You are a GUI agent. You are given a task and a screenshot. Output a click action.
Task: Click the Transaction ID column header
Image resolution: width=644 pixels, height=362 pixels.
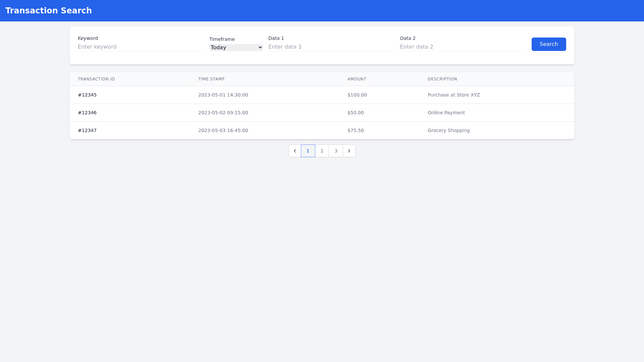(x=96, y=79)
